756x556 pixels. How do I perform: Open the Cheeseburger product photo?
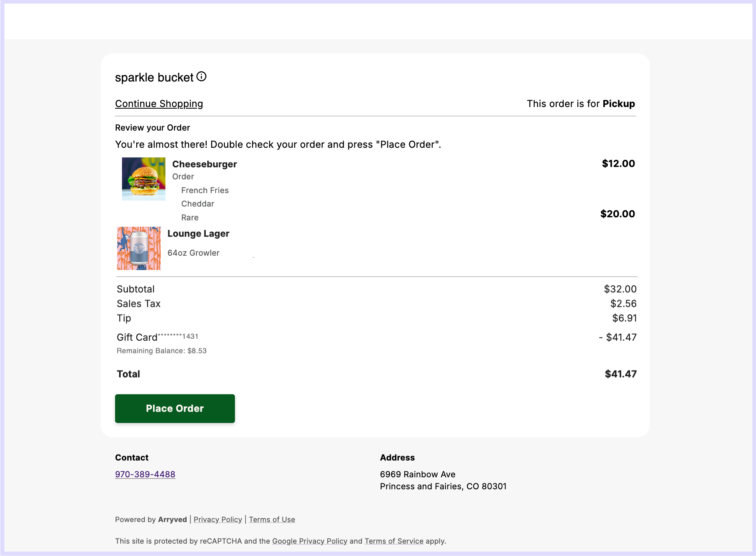point(143,179)
